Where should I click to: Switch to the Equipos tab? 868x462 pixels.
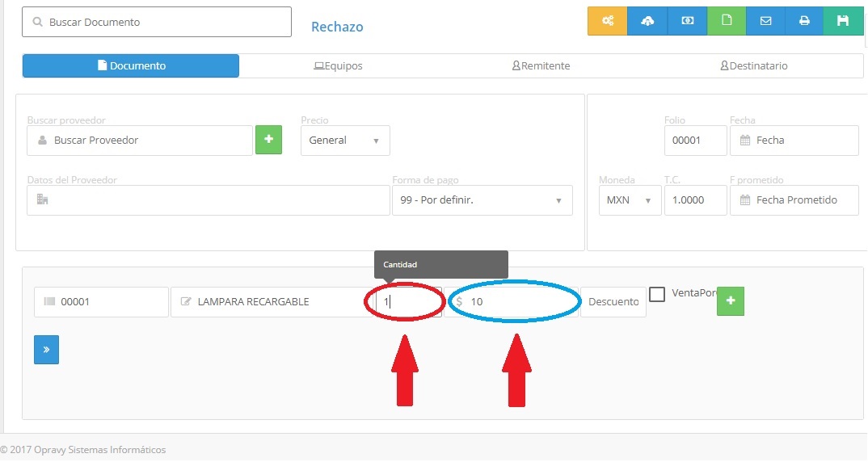[338, 66]
